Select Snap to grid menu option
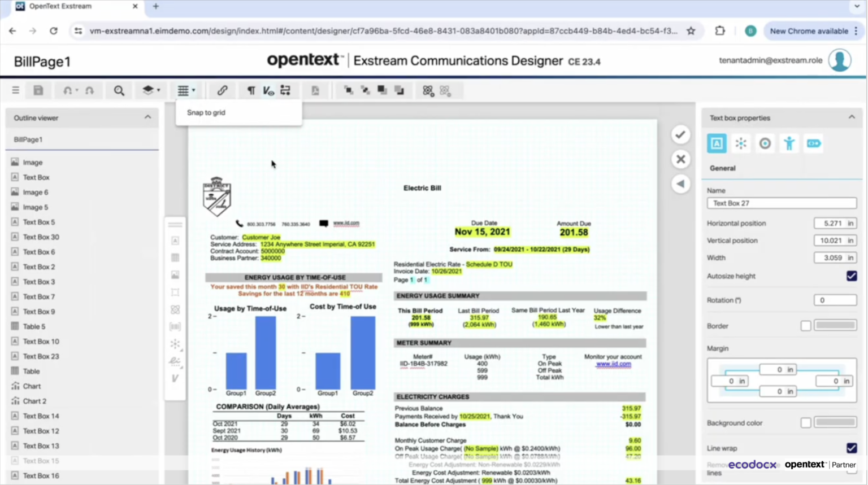The image size is (868, 485). tap(206, 112)
